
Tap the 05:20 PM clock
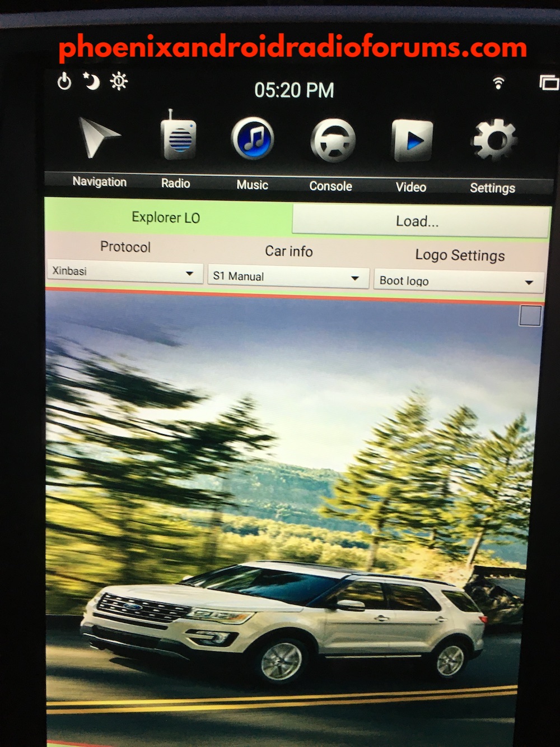[x=294, y=90]
